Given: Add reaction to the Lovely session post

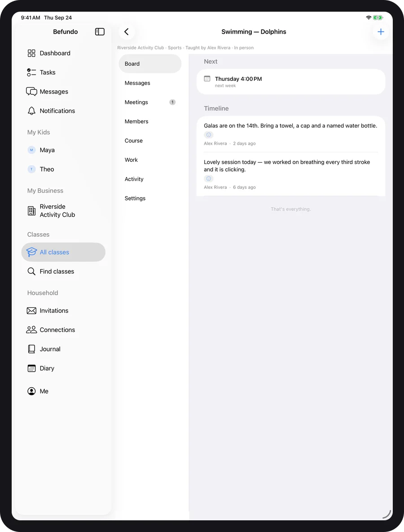Looking at the screenshot, I should click(209, 178).
